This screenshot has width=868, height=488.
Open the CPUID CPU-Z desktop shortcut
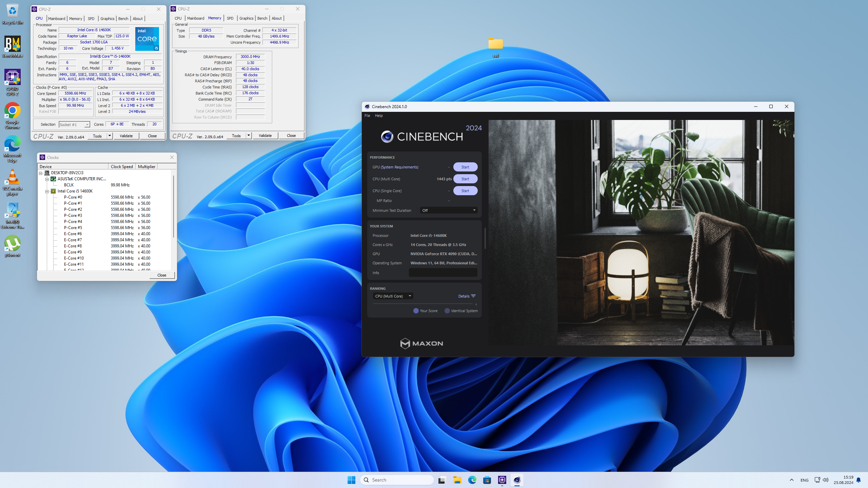pos(13,82)
